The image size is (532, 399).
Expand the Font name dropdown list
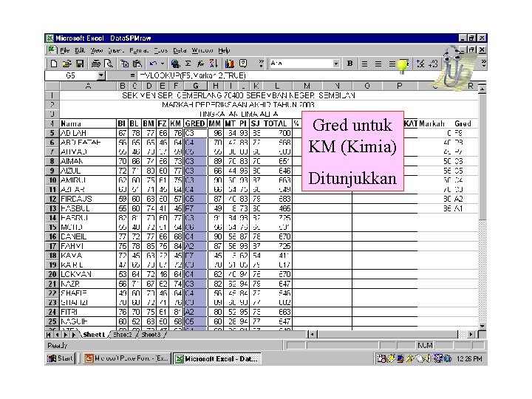tap(336, 64)
